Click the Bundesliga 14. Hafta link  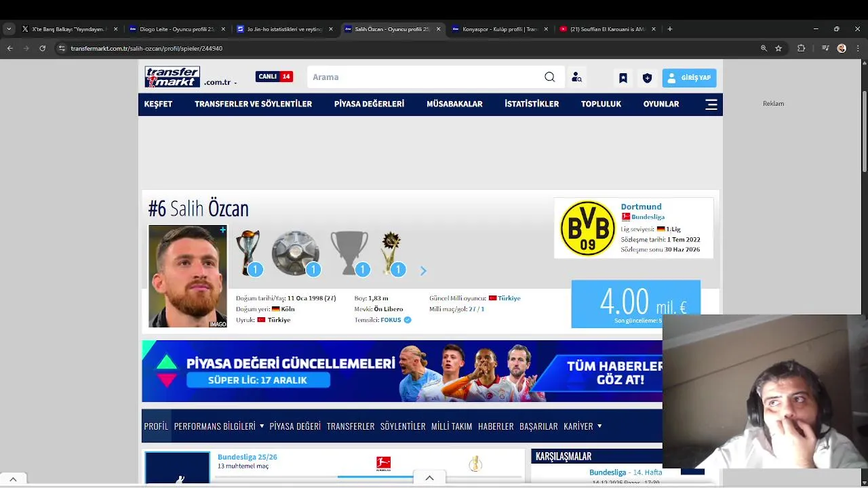click(x=625, y=472)
